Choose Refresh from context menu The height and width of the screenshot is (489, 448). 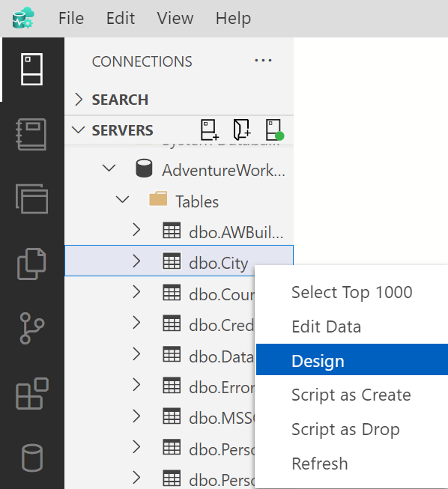tap(352, 464)
